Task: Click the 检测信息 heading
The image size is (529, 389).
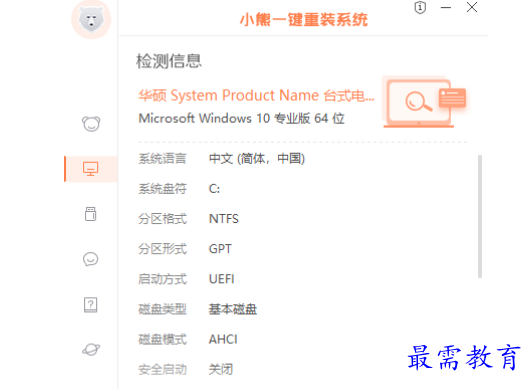Action: [x=169, y=61]
